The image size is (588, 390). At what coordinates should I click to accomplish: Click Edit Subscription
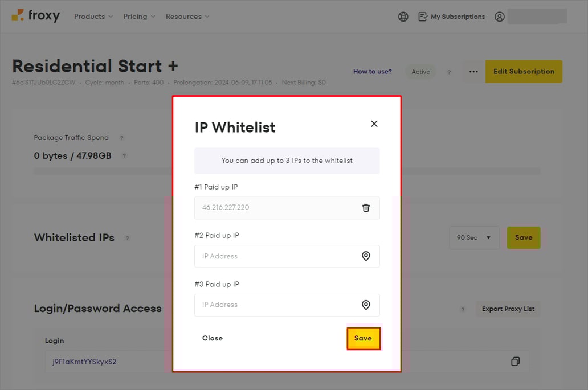pos(523,72)
